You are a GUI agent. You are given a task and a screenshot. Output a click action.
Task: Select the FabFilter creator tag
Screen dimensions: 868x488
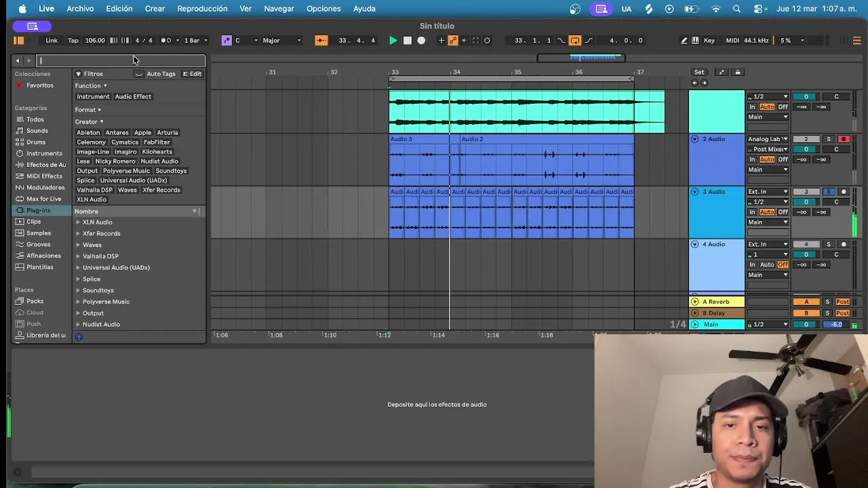tap(157, 142)
